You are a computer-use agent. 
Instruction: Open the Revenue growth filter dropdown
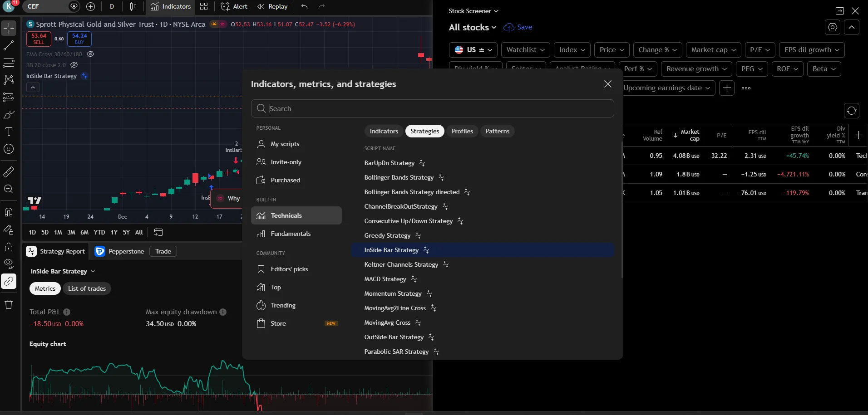(696, 69)
